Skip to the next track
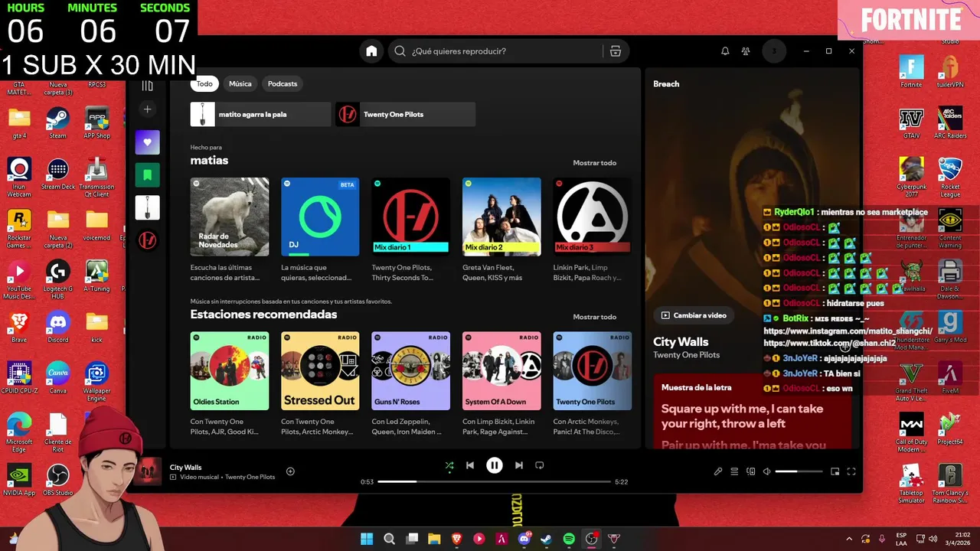 coord(519,465)
